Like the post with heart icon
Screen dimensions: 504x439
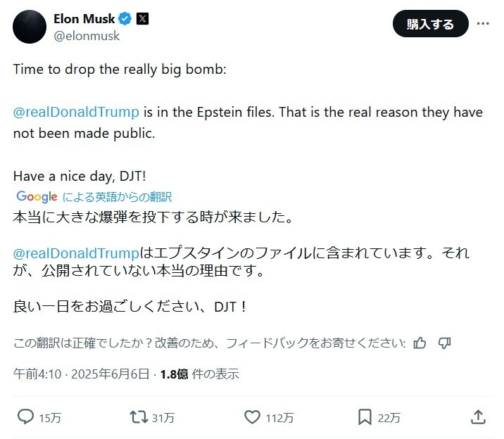(252, 417)
